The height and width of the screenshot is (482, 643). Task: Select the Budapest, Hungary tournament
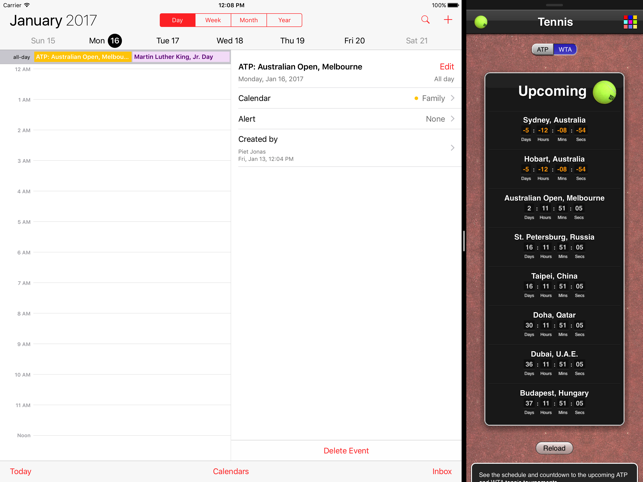point(554,402)
